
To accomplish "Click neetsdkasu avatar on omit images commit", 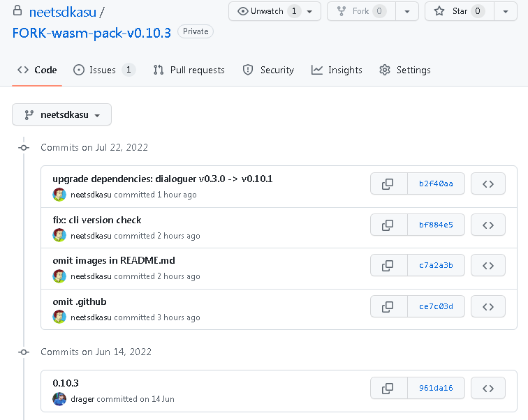I will (59, 276).
